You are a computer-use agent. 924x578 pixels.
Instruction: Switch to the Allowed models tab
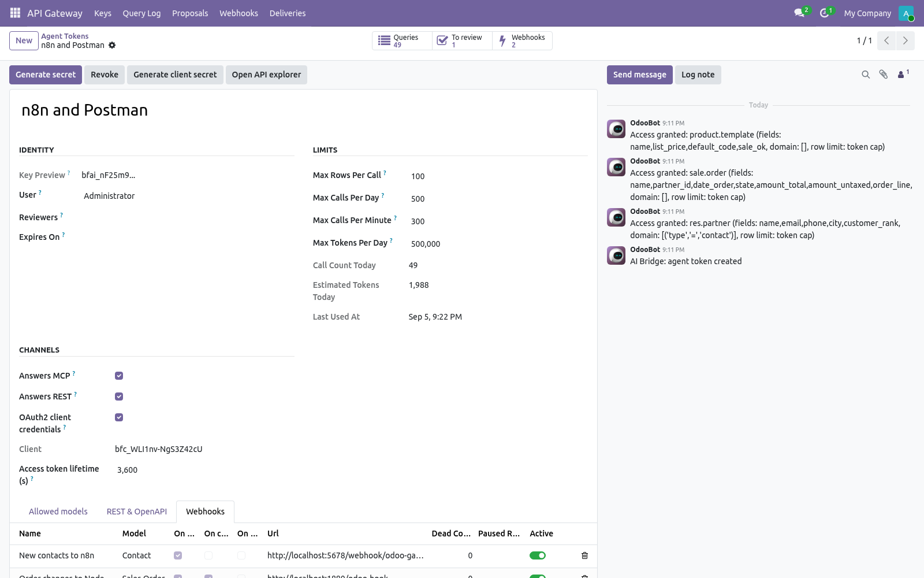coord(58,512)
